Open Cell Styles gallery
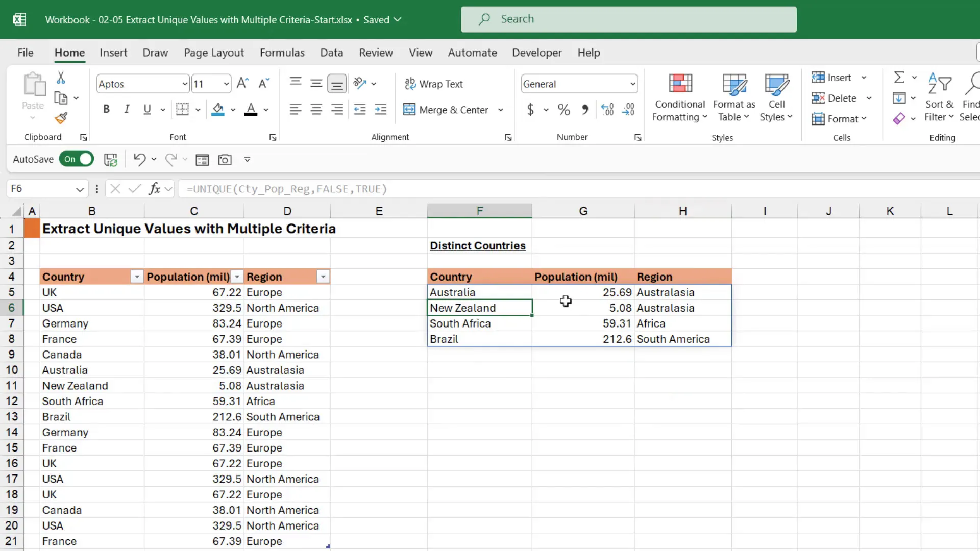This screenshot has height=551, width=980. point(776,97)
